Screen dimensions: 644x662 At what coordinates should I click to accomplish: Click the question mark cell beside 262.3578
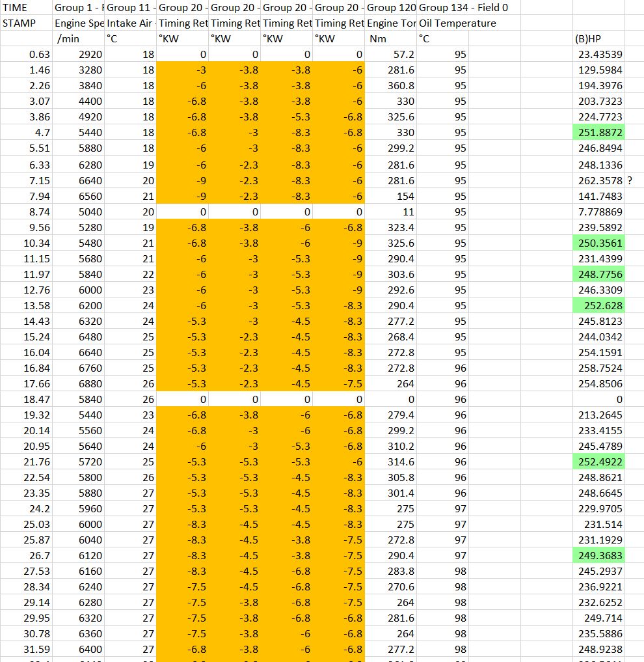click(x=634, y=181)
